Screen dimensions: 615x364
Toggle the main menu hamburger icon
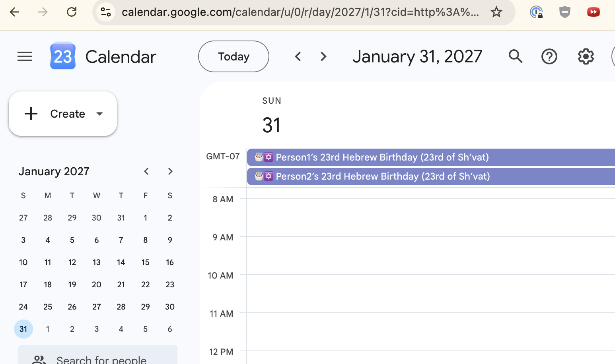[25, 56]
